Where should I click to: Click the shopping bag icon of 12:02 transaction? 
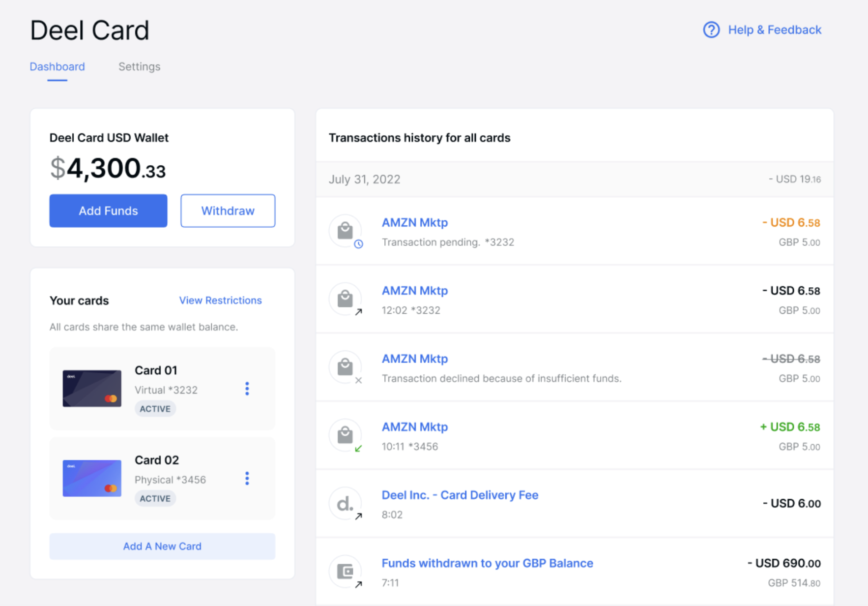(345, 299)
